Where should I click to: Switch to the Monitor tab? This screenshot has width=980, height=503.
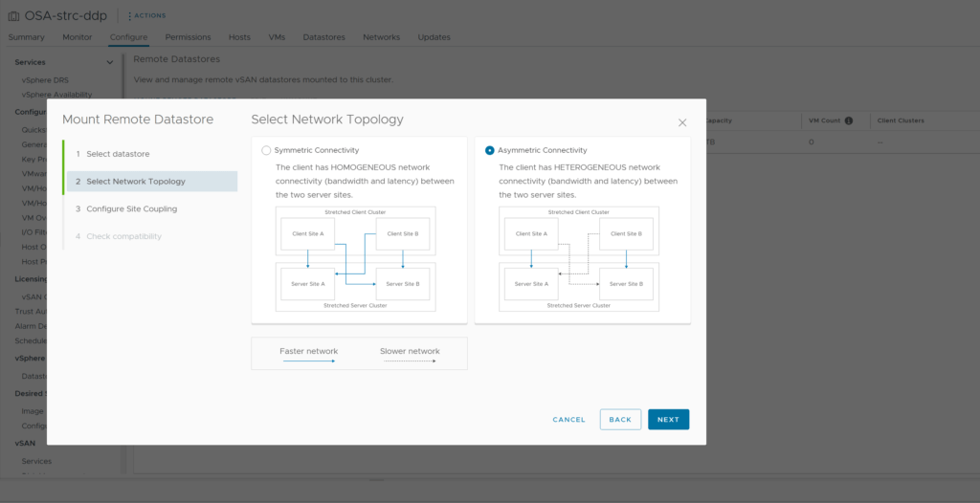pos(78,37)
